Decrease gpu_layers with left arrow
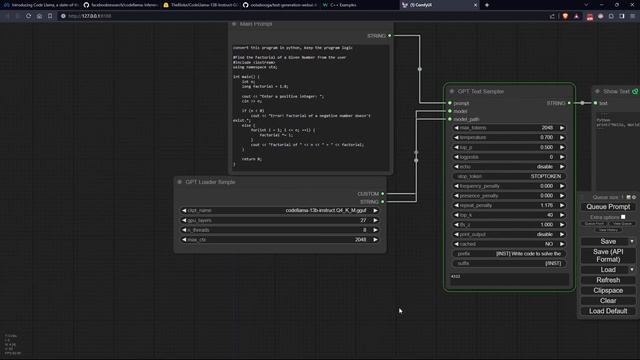640x360 pixels. tap(184, 220)
